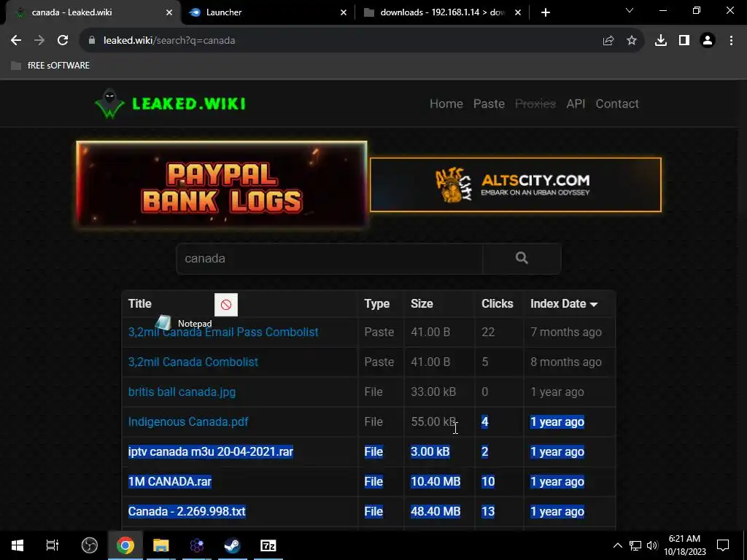The height and width of the screenshot is (560, 747).
Task: Open Steam from the taskbar
Action: [233, 545]
